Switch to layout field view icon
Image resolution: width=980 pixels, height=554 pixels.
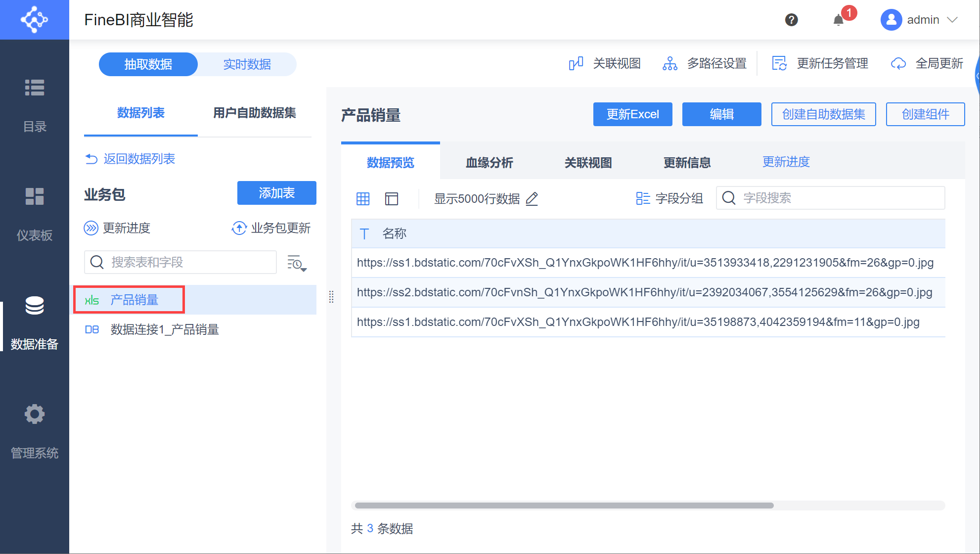tap(392, 199)
